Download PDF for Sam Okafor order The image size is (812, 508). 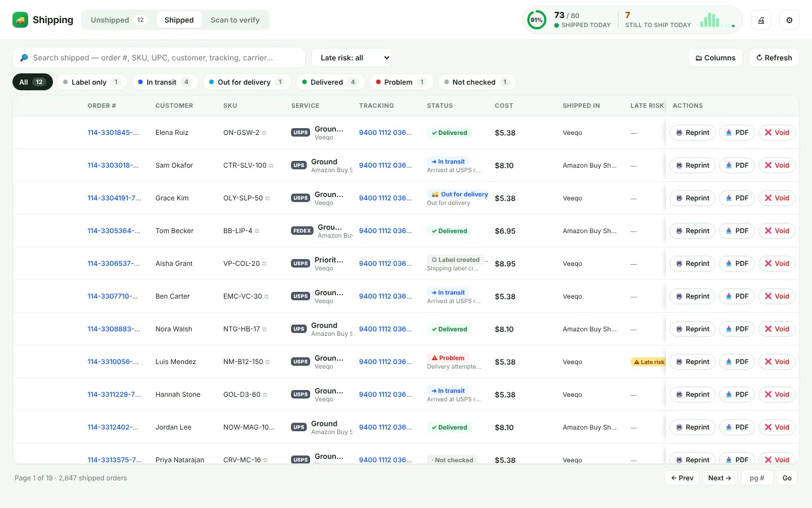737,165
